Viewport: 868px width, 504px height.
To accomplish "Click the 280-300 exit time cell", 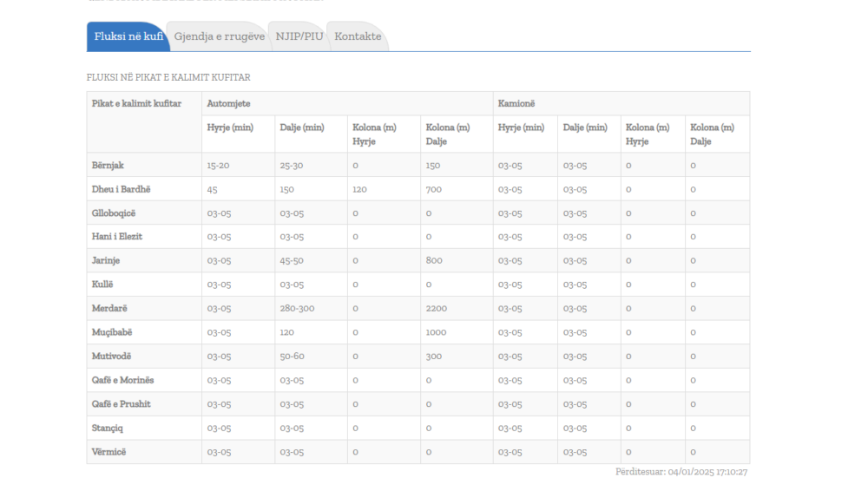I will (297, 308).
